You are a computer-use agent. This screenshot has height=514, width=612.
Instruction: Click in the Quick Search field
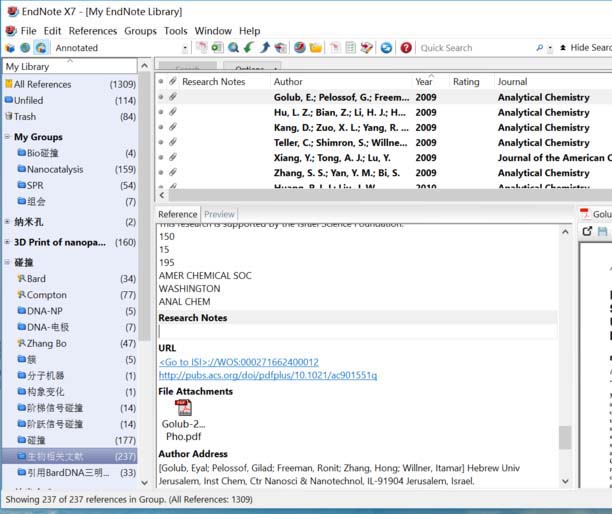pos(475,48)
